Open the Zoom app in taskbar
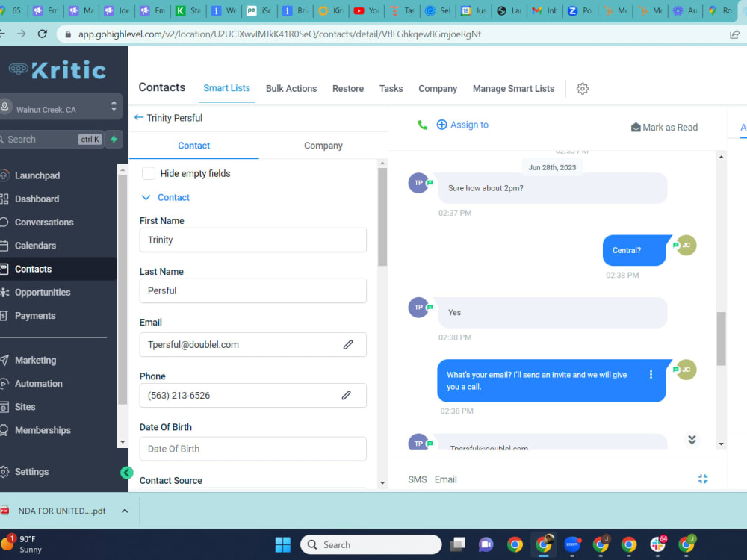The width and height of the screenshot is (747, 560). (x=571, y=544)
